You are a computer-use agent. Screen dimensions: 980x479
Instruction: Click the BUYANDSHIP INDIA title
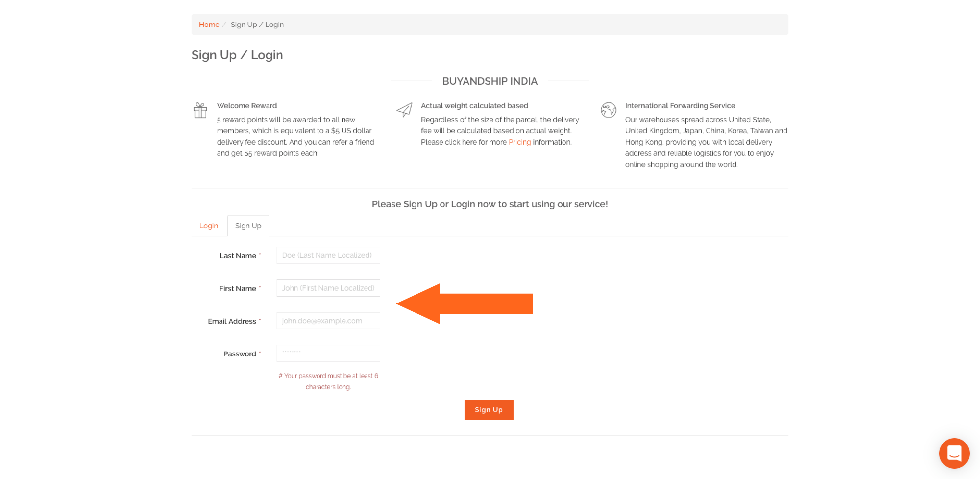pyautogui.click(x=490, y=81)
